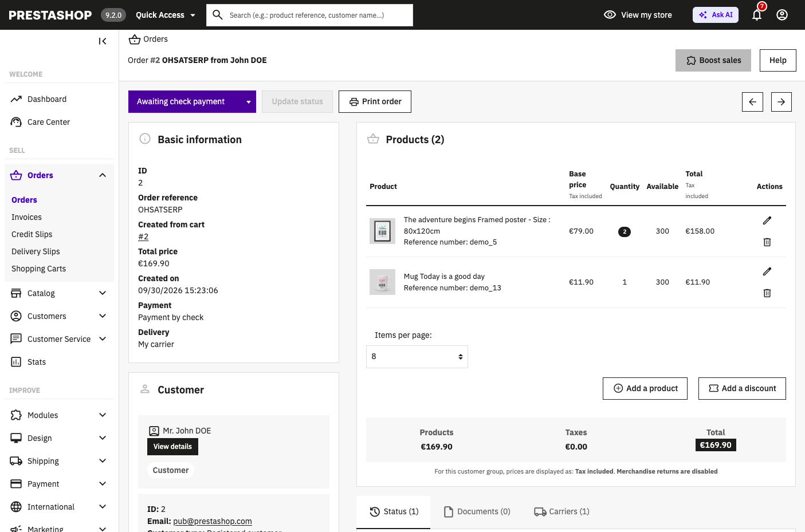Open Items per page select box
The height and width of the screenshot is (532, 805).
point(417,357)
